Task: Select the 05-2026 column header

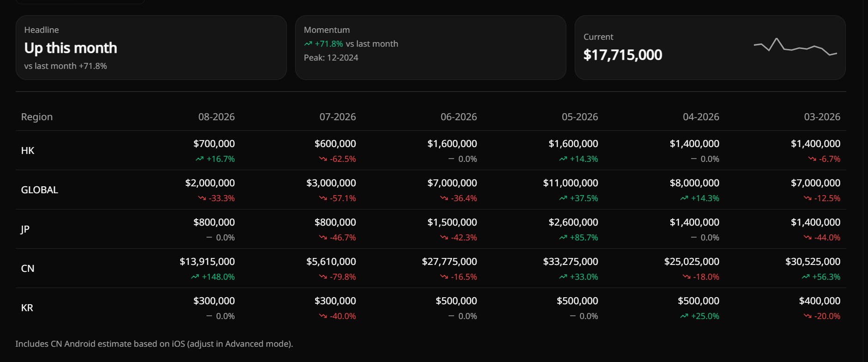Action: tap(580, 117)
